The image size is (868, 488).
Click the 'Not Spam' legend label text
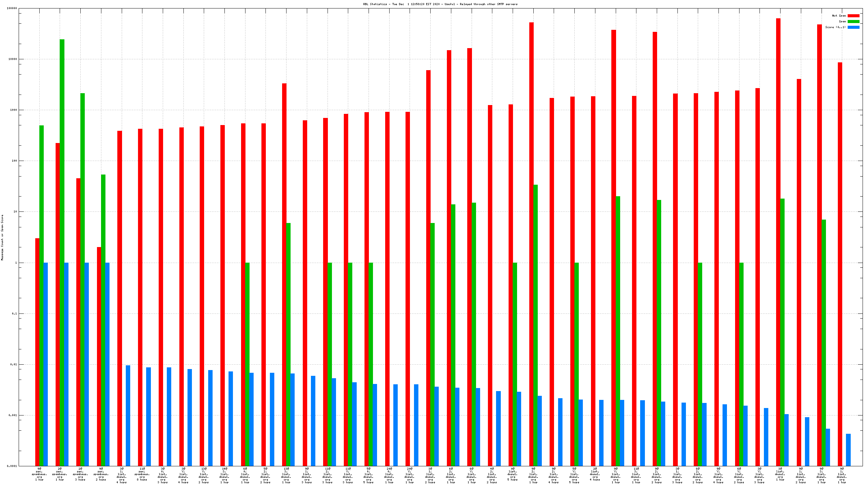click(839, 16)
